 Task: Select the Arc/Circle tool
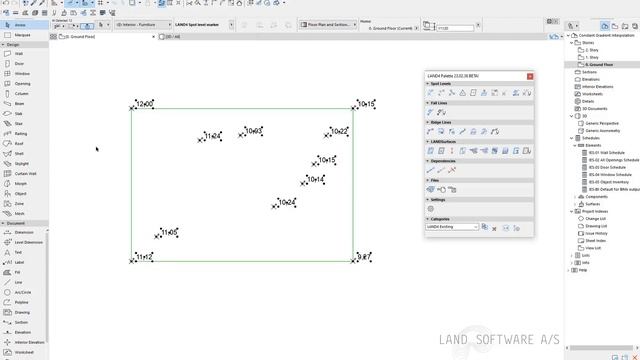23,292
